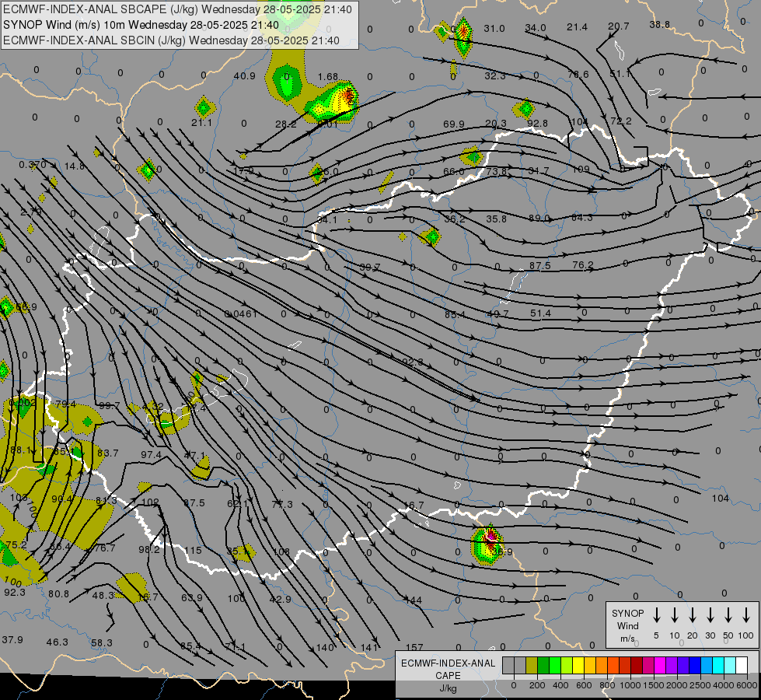Viewport: 761px width, 700px height.
Task: Click the high-CAPE cell labeled 36.9
Action: click(487, 545)
